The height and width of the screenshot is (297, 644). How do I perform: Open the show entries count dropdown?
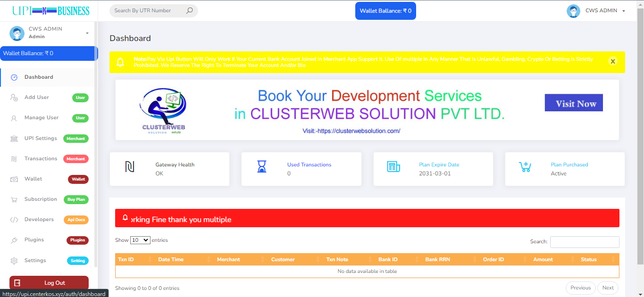140,240
